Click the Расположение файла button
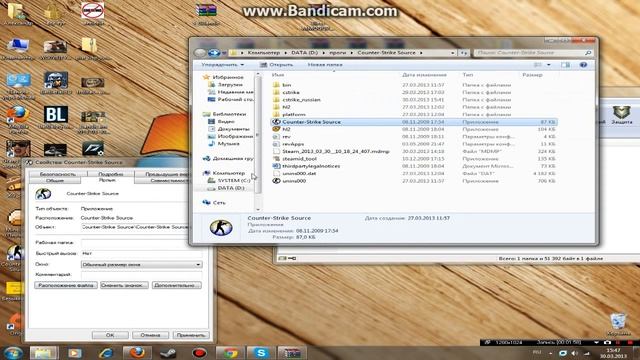 coord(66,285)
